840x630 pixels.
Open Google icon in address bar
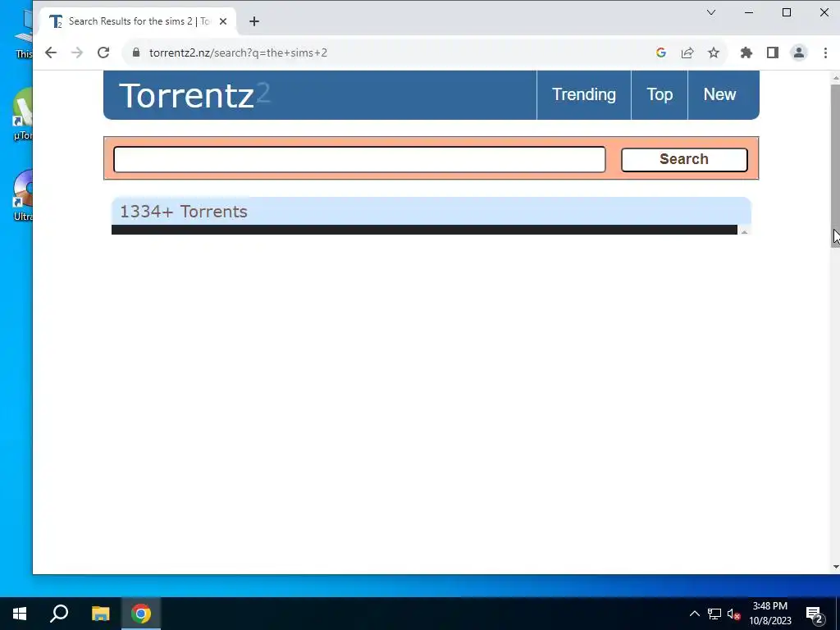(661, 52)
